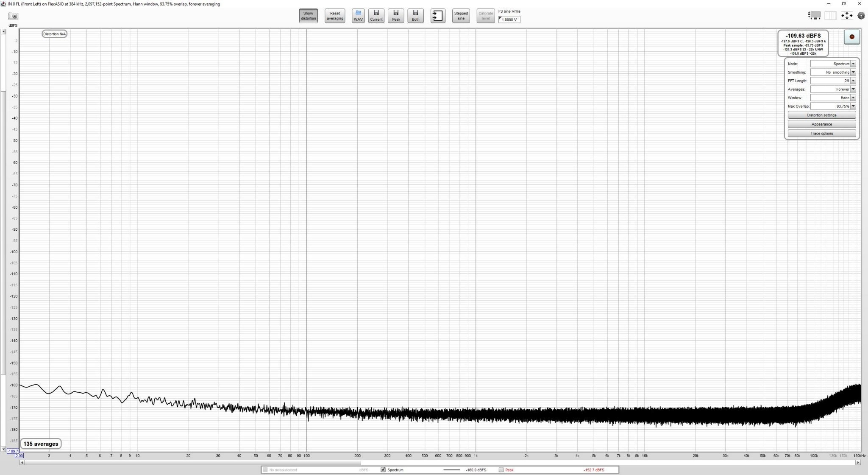The width and height of the screenshot is (868, 475).
Task: Click the -189.7 level cursor value box
Action: click(x=13, y=451)
